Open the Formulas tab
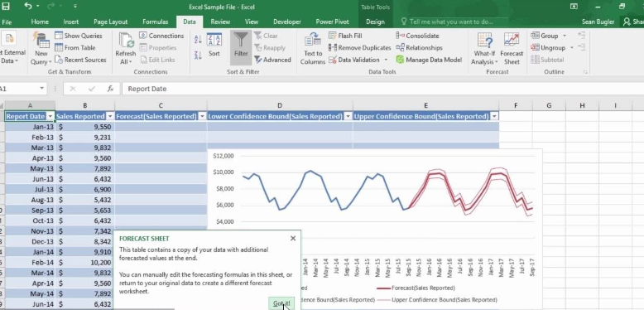644x310 pixels. coord(156,22)
